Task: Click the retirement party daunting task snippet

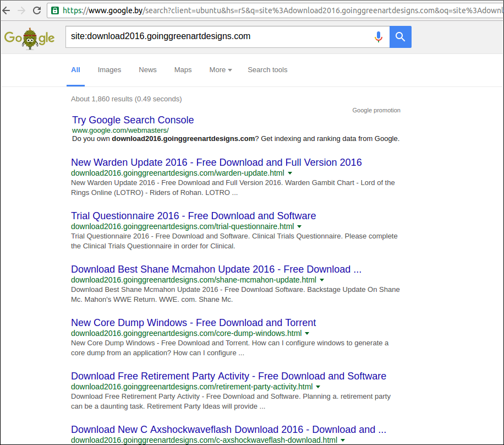Action: point(231,401)
